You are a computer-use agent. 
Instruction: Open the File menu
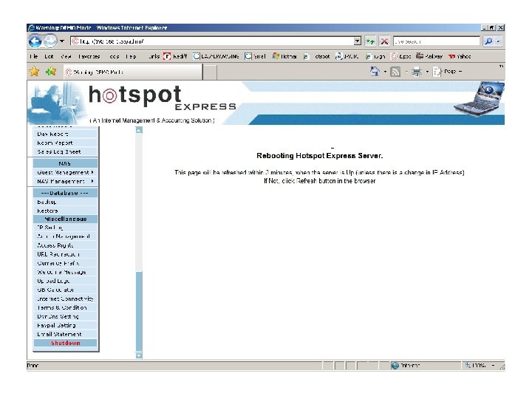click(x=33, y=56)
